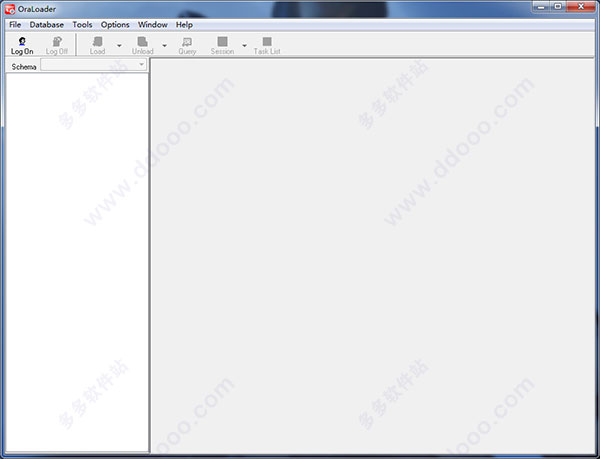This screenshot has height=459, width=600.
Task: Open the Database menu
Action: pos(47,25)
